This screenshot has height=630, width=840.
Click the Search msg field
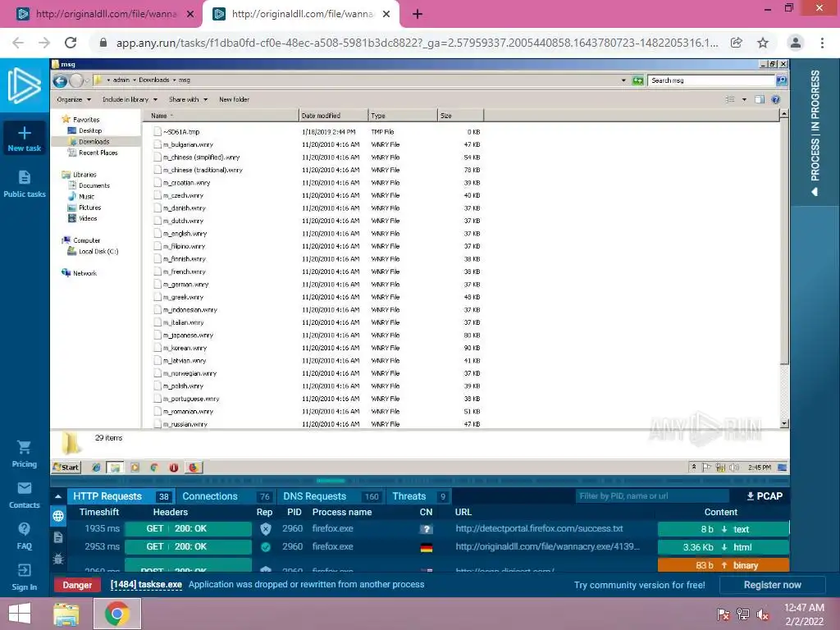point(711,80)
